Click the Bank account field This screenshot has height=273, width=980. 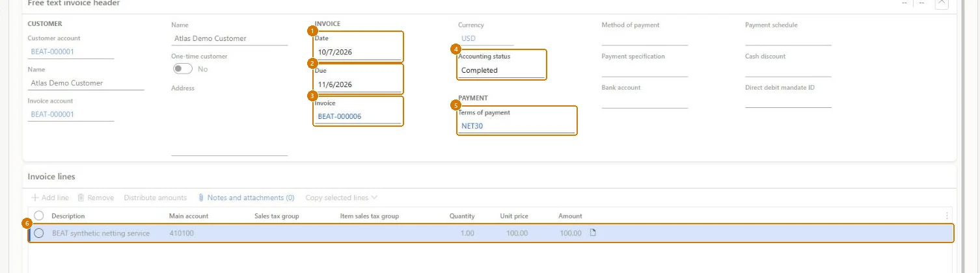(x=645, y=101)
